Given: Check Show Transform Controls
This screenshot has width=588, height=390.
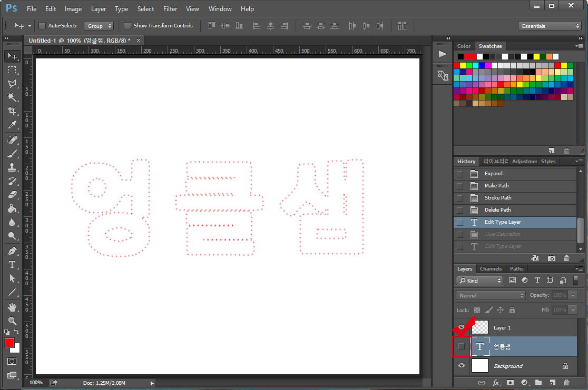Looking at the screenshot, I should click(x=128, y=25).
